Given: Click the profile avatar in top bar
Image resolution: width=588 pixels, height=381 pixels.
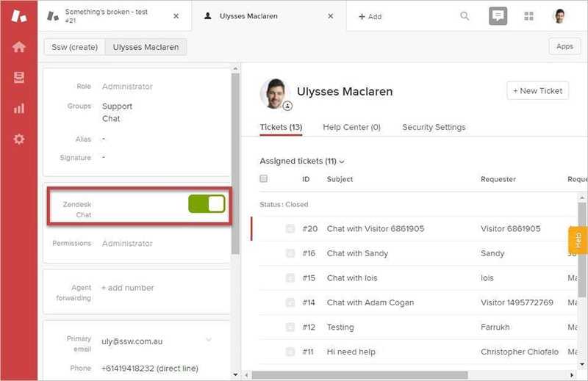Looking at the screenshot, I should (560, 16).
